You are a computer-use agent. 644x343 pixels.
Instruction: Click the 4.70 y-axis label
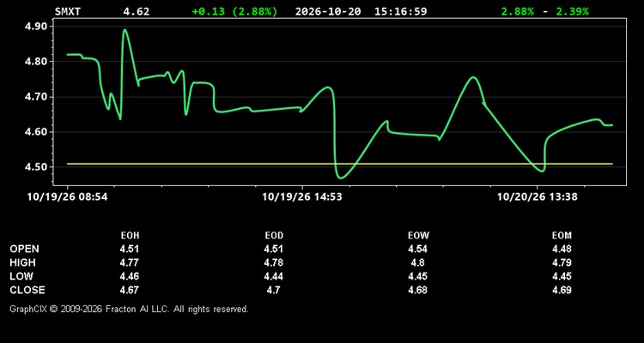(x=36, y=97)
